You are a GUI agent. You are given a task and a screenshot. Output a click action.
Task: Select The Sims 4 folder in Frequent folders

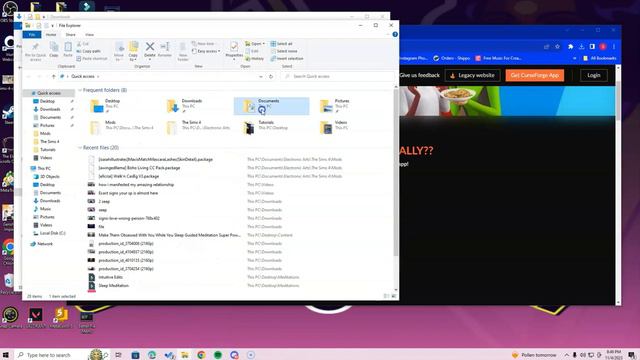[x=199, y=127]
